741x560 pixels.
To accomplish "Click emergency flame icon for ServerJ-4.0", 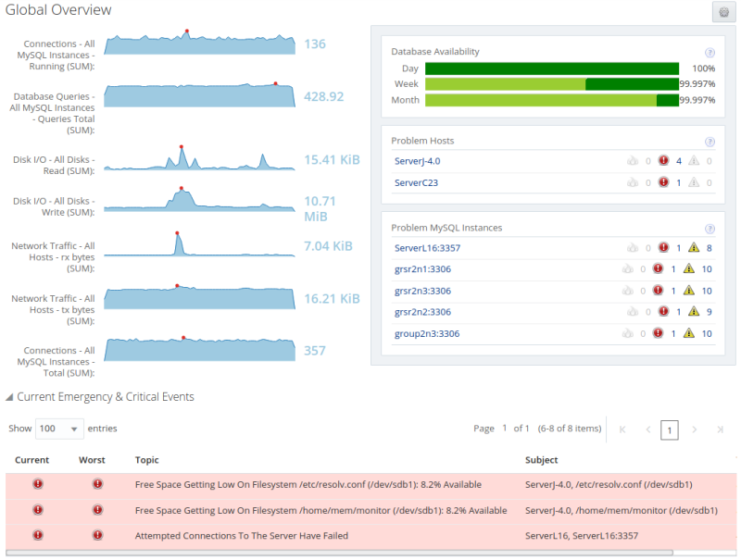I will click(633, 160).
